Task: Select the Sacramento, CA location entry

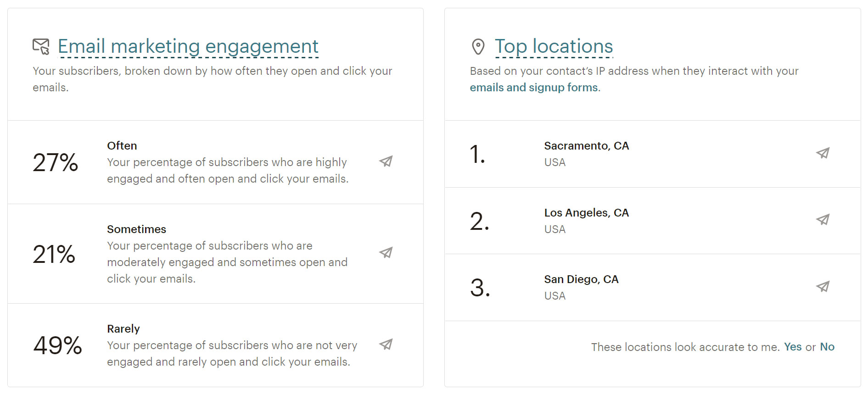Action: (652, 154)
